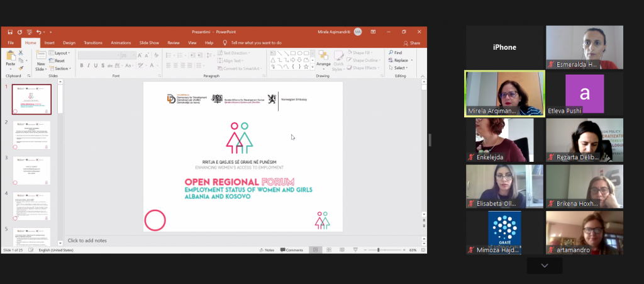Toggle Bold formatting
This screenshot has width=644, height=284.
coord(81,65)
